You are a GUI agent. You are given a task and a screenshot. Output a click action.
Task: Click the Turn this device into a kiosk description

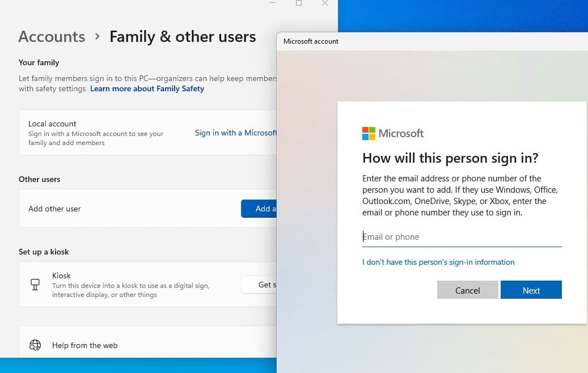130,290
